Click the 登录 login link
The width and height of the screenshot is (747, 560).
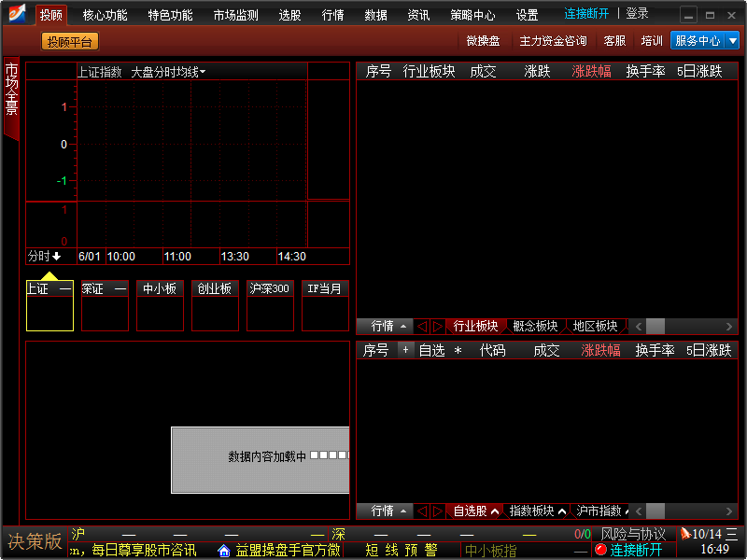click(637, 14)
